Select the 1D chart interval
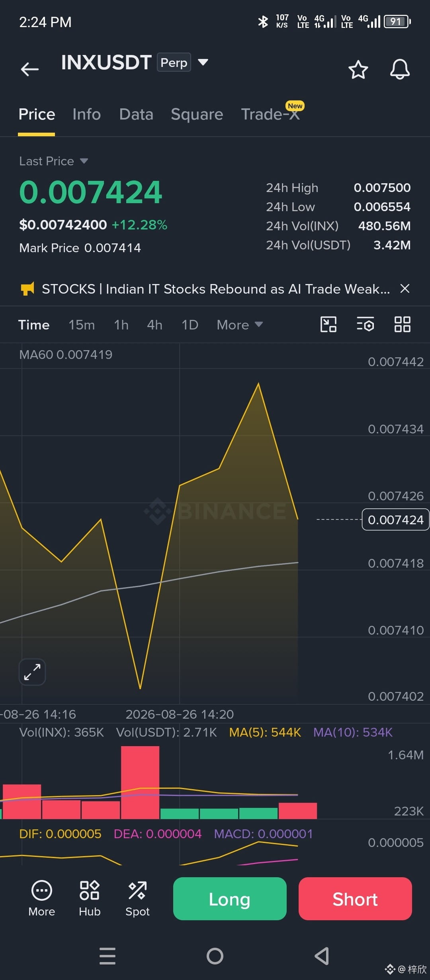Viewport: 430px width, 980px height. tap(190, 325)
